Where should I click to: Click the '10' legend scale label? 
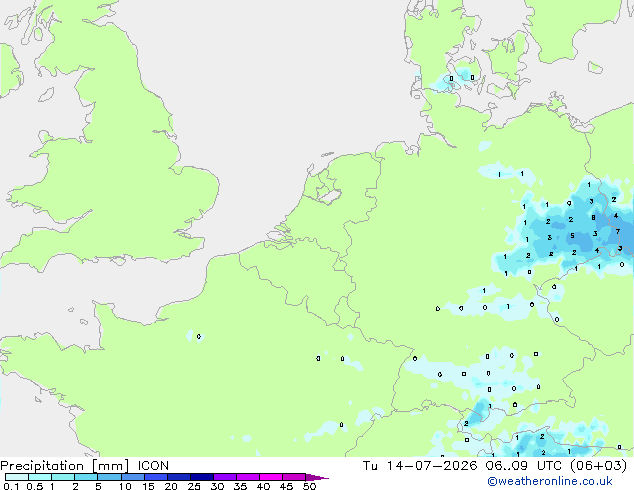125,486
